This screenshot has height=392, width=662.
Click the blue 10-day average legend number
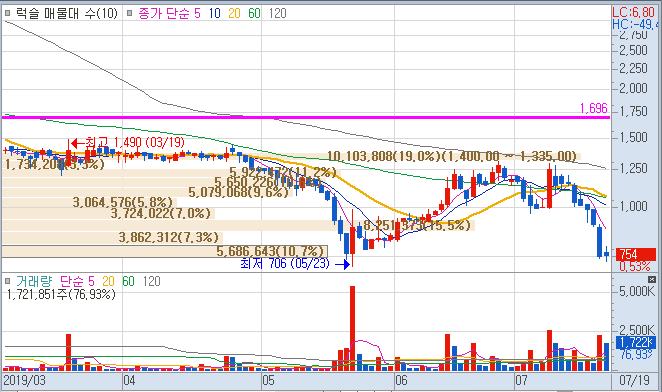[214, 14]
